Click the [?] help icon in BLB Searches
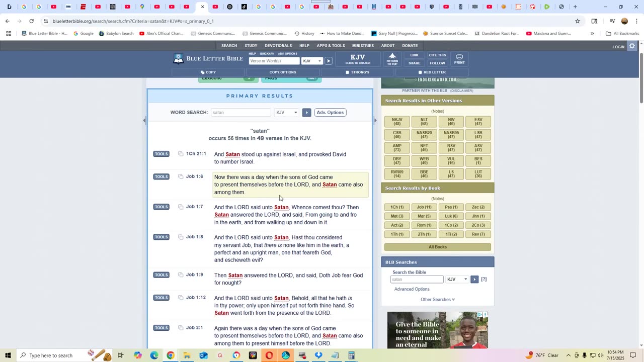This screenshot has width=644, height=362. [x=484, y=280]
